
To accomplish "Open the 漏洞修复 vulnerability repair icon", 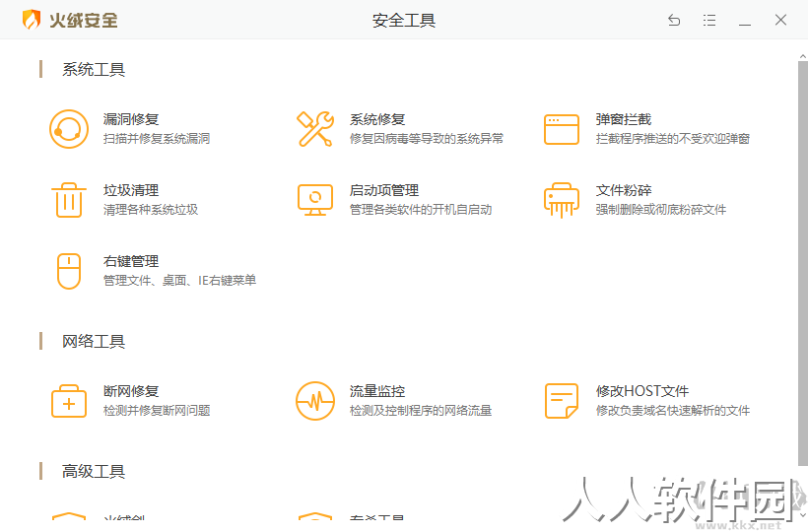I will click(69, 129).
